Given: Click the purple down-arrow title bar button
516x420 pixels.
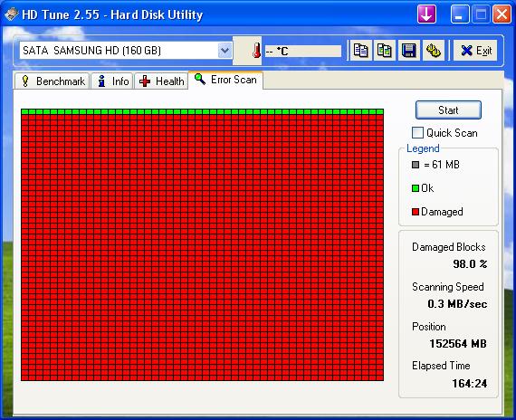Looking at the screenshot, I should coord(426,14).
